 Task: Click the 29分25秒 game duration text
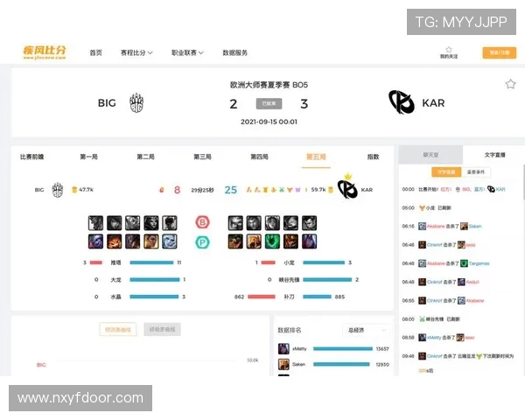[x=202, y=190]
